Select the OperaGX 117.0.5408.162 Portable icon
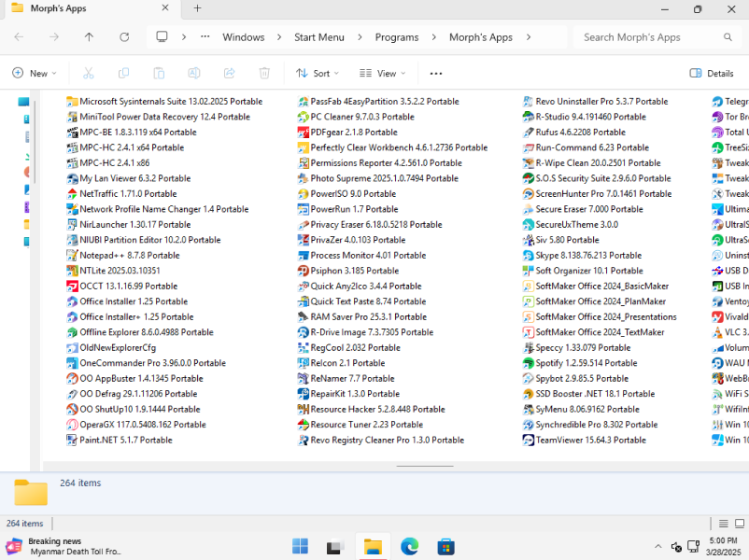Screen dimensions: 749x560 pyautogui.click(x=72, y=425)
